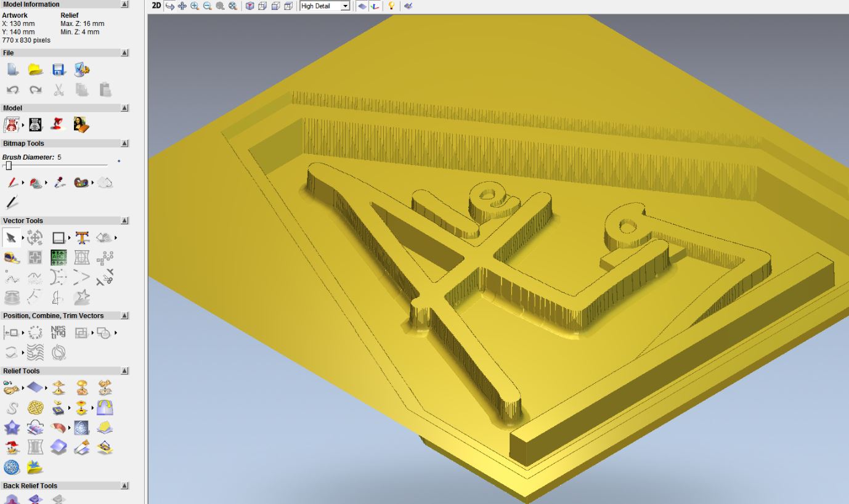Click the yellow block with blue star

tap(35, 467)
